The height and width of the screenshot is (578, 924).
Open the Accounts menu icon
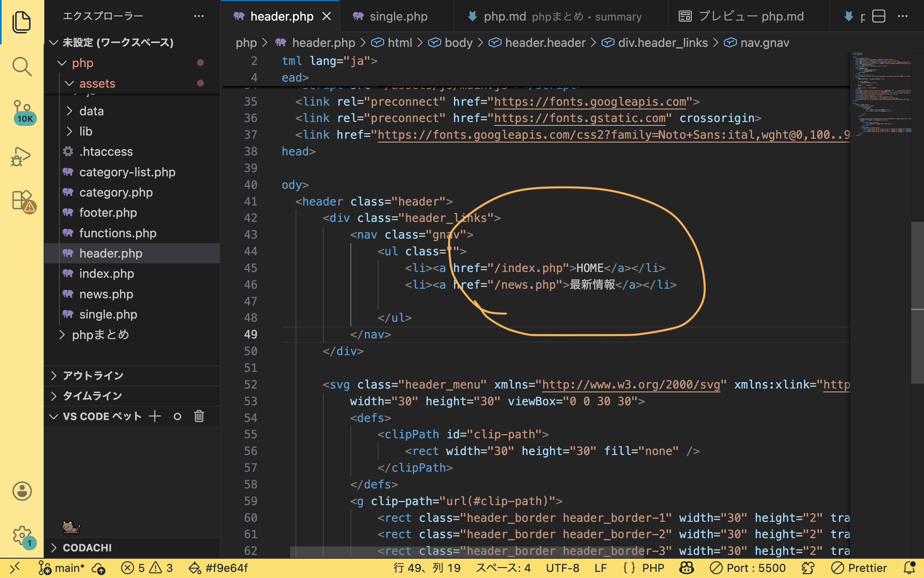click(x=22, y=491)
